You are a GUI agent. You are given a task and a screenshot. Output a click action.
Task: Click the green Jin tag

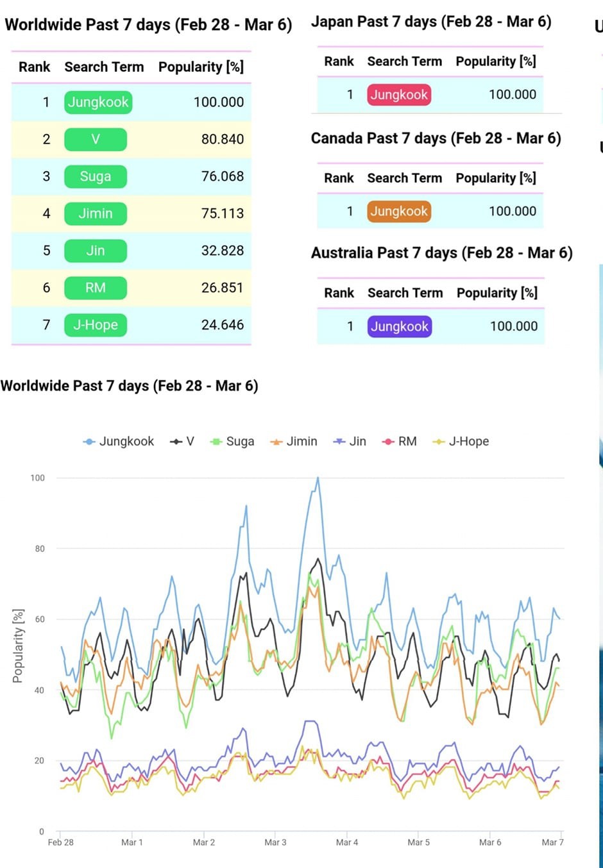pos(96,251)
